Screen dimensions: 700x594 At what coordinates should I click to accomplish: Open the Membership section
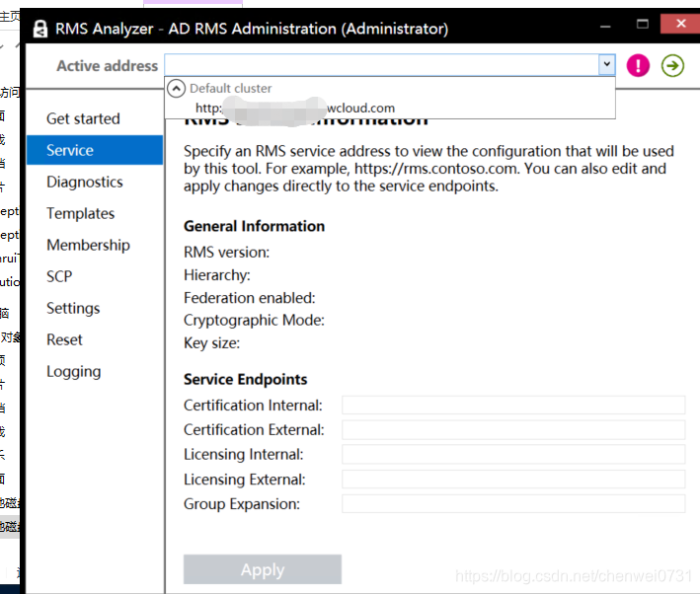[x=89, y=245]
